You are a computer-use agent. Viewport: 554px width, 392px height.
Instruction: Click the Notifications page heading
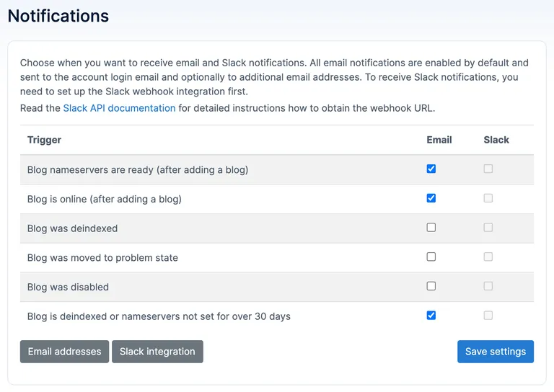tap(58, 16)
